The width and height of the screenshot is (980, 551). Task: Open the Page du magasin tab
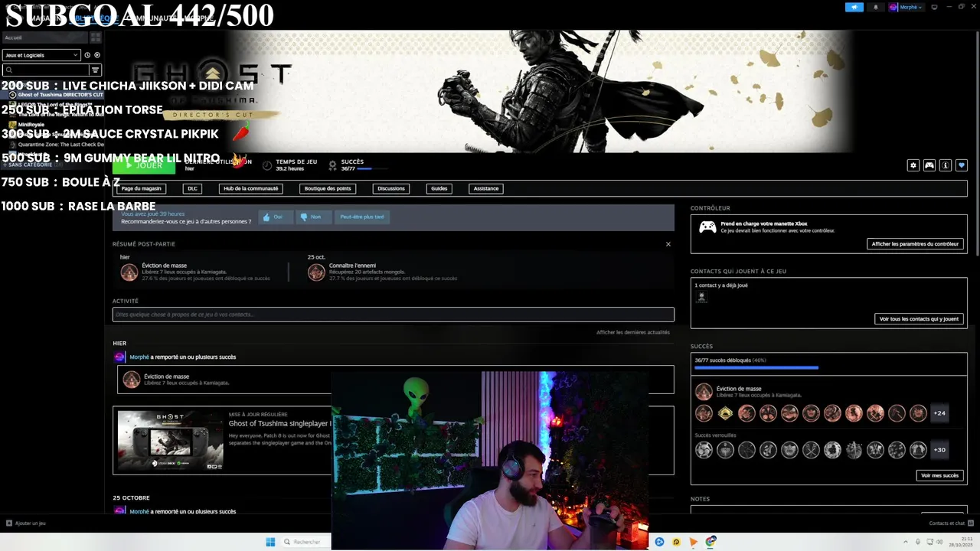click(x=142, y=188)
